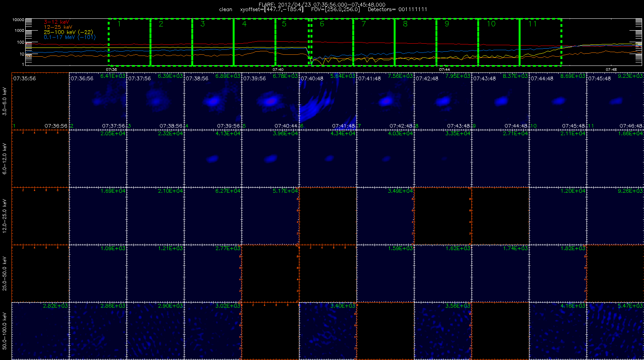Click the 'clean' algorithm label in the header
Image resolution: width=644 pixels, height=360 pixels.
point(226,10)
